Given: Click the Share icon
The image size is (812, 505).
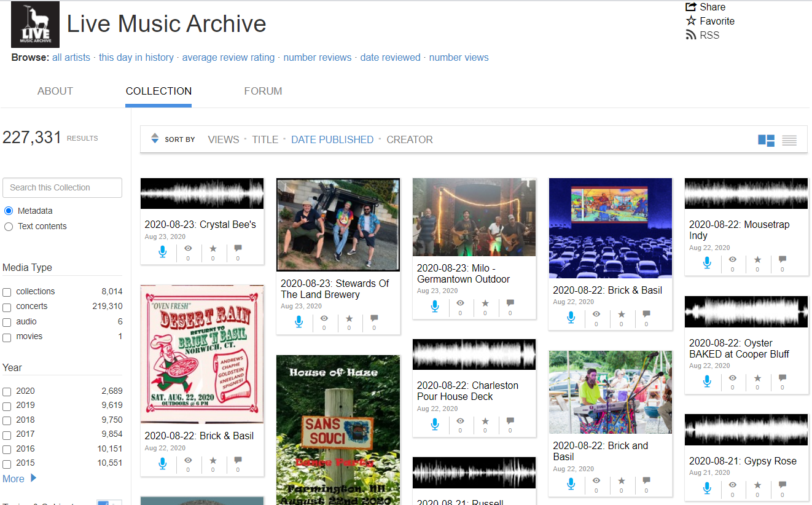Looking at the screenshot, I should click(x=691, y=7).
